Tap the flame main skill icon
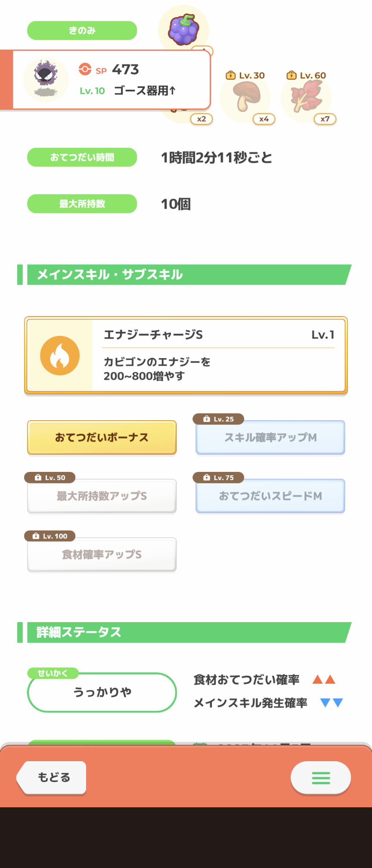The image size is (372, 868). [60, 356]
